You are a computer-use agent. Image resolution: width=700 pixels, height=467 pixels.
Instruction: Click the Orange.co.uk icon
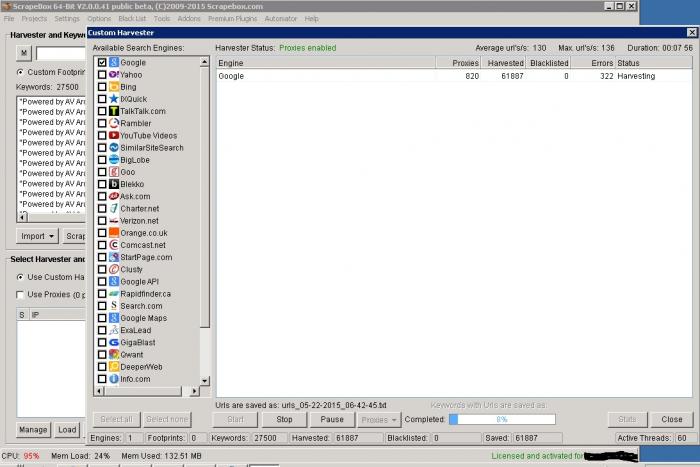tap(114, 233)
